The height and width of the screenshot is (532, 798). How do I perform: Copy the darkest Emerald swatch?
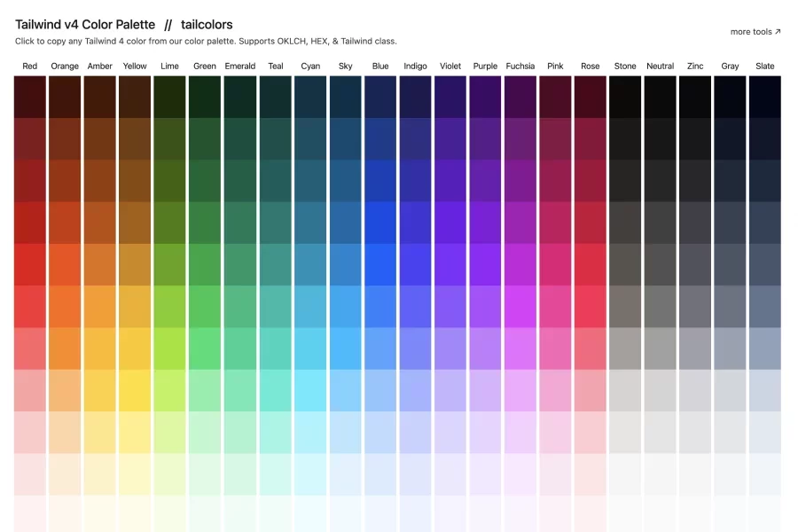coord(239,97)
